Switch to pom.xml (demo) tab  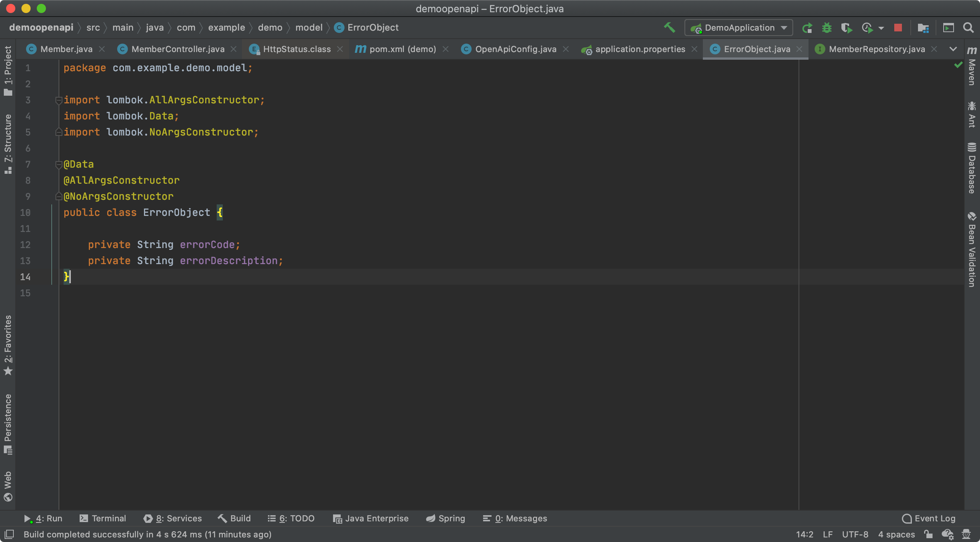[402, 49]
